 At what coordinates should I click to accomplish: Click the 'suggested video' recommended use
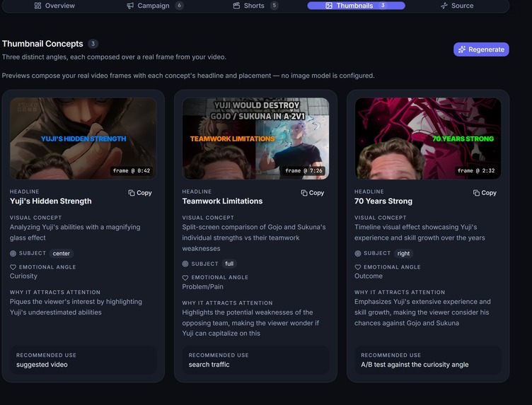[x=42, y=365]
